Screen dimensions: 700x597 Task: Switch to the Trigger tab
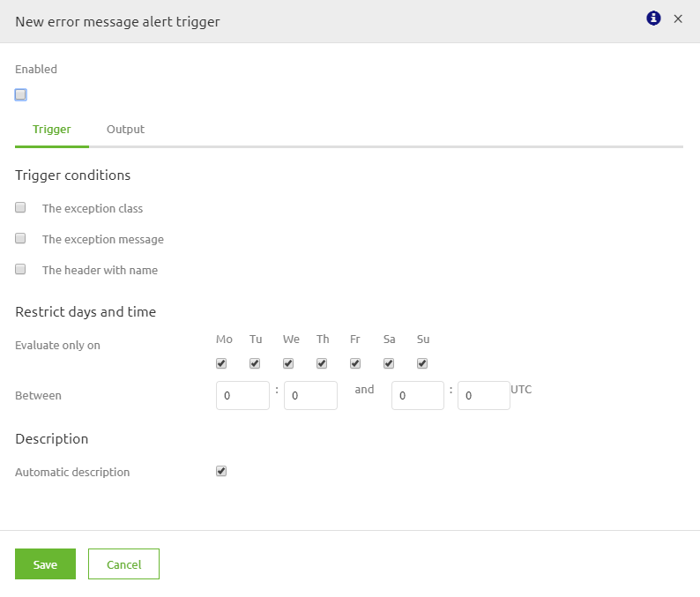click(x=52, y=129)
